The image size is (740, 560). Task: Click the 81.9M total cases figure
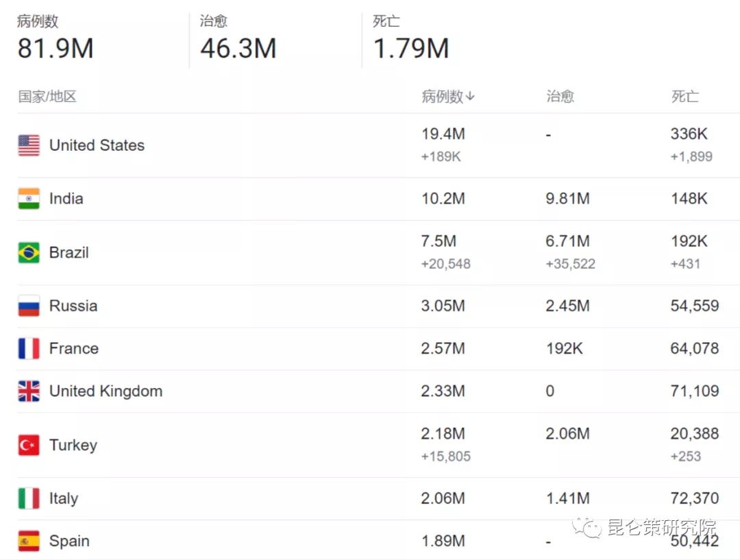56,49
